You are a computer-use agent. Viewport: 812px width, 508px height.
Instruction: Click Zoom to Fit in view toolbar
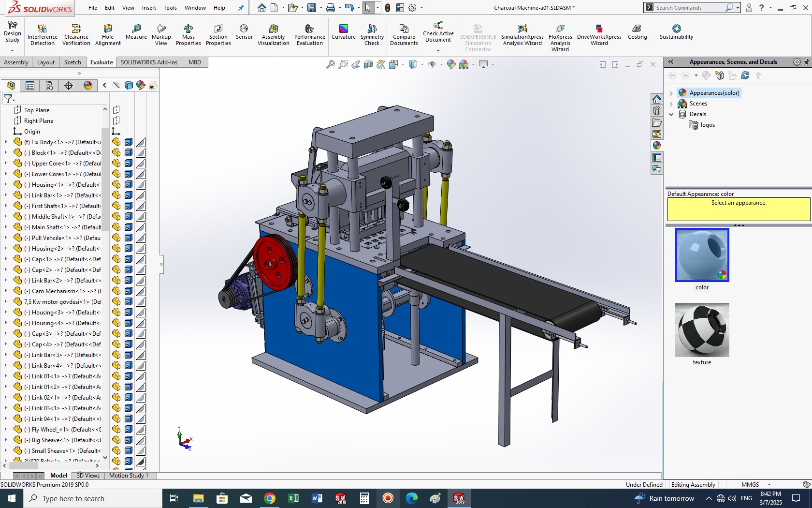[331, 64]
